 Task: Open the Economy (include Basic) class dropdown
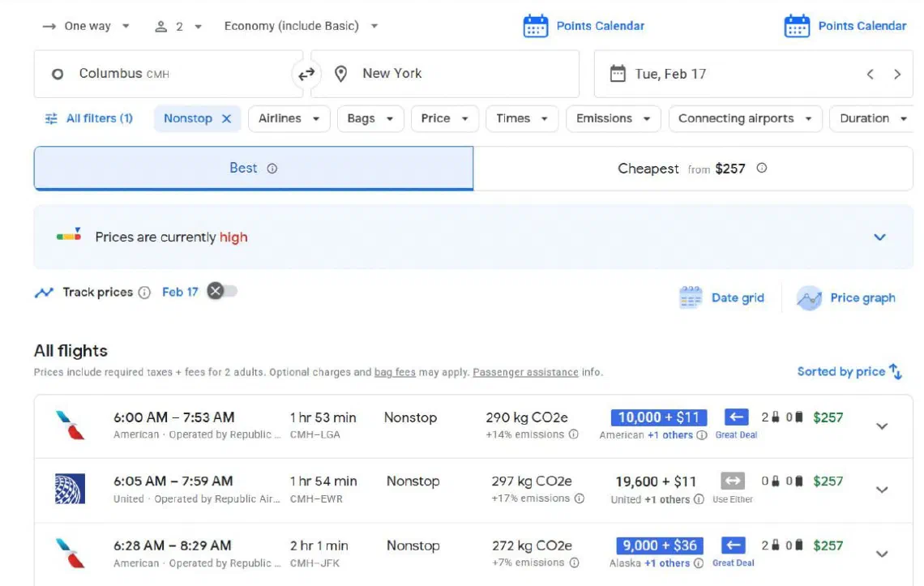pos(301,26)
